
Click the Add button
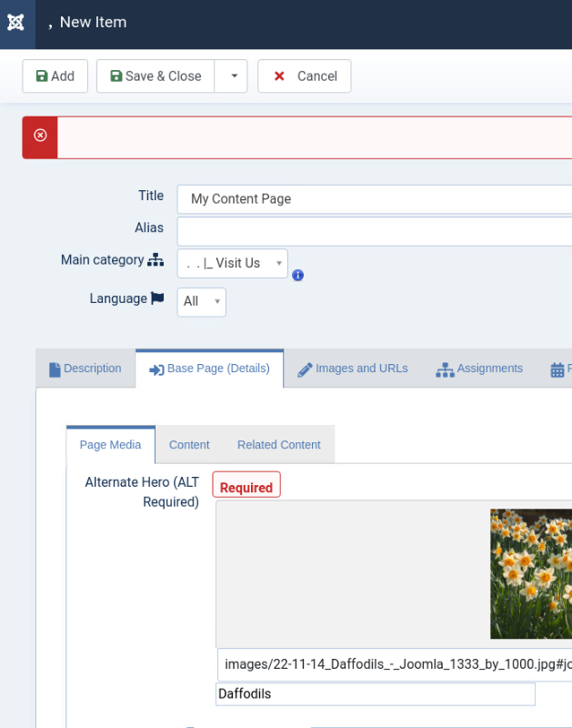pyautogui.click(x=55, y=76)
